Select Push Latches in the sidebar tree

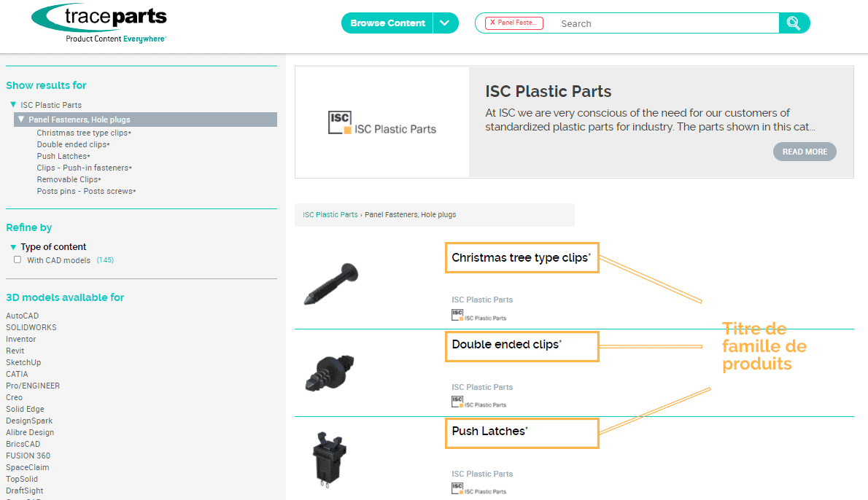pyautogui.click(x=62, y=156)
